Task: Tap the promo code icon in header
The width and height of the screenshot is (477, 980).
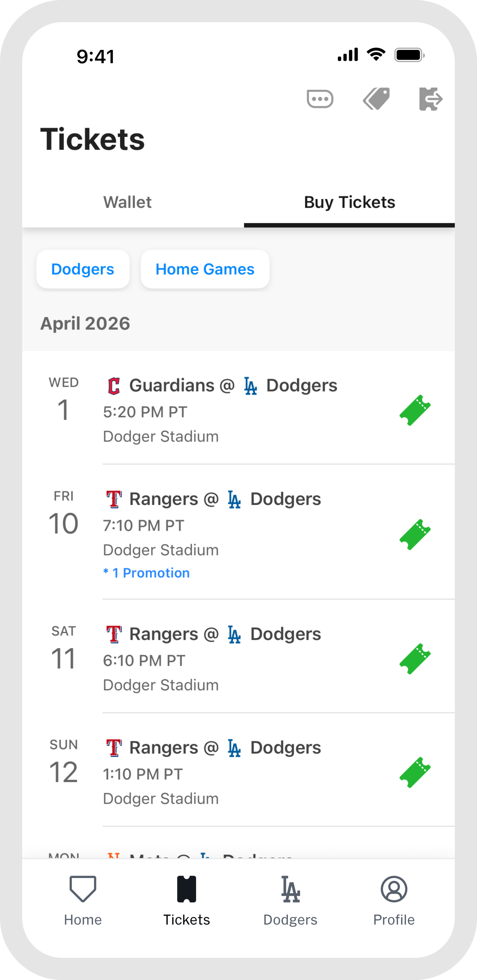Action: (320, 99)
